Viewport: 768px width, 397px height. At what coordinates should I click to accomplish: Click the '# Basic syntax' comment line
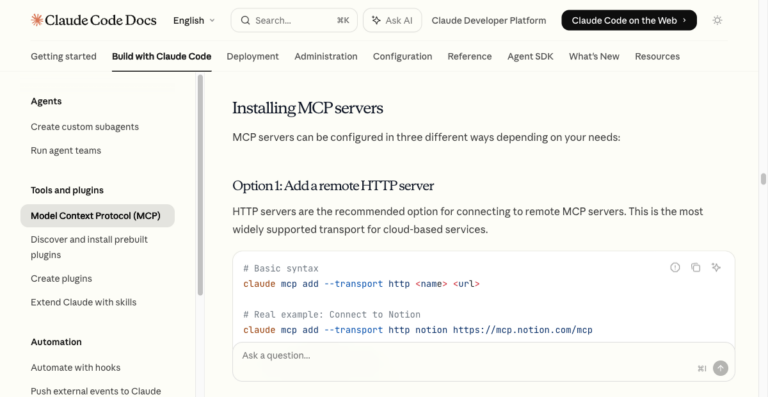(x=281, y=269)
